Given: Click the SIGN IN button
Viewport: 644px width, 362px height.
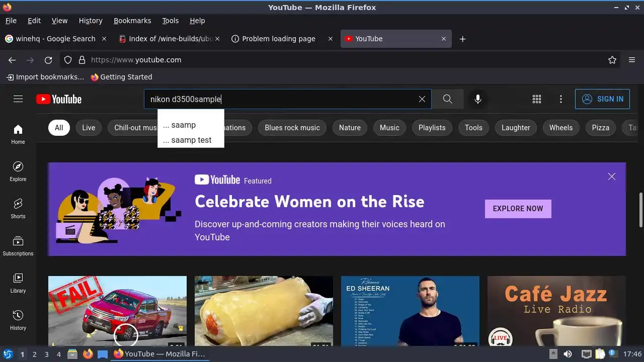Looking at the screenshot, I should click(602, 99).
